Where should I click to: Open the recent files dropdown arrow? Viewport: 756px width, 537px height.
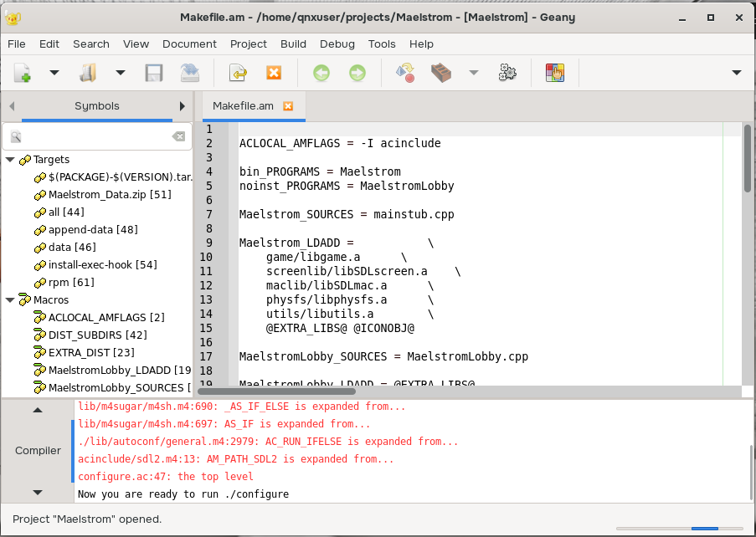(x=121, y=74)
